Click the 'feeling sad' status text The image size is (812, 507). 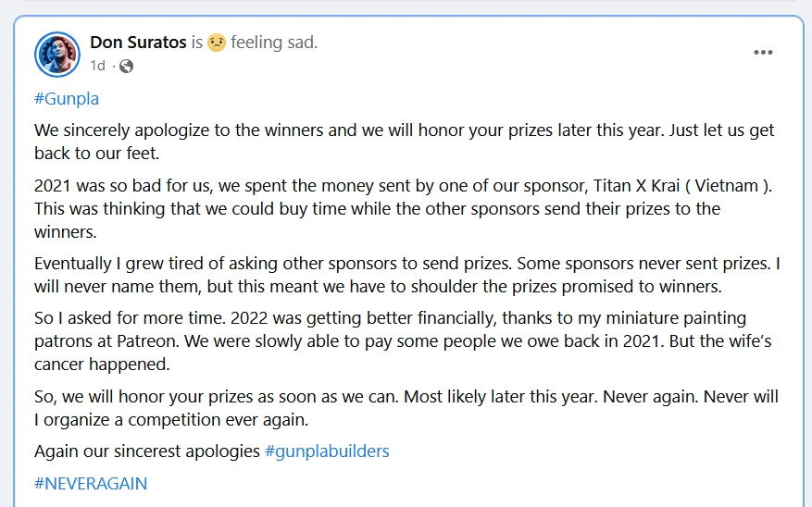(x=274, y=43)
